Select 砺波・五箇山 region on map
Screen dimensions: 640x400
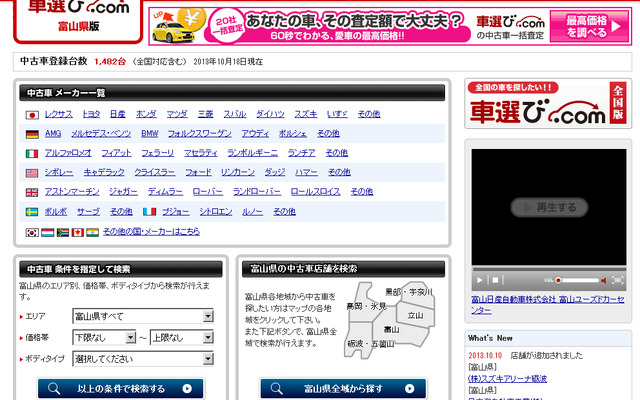coord(371,344)
